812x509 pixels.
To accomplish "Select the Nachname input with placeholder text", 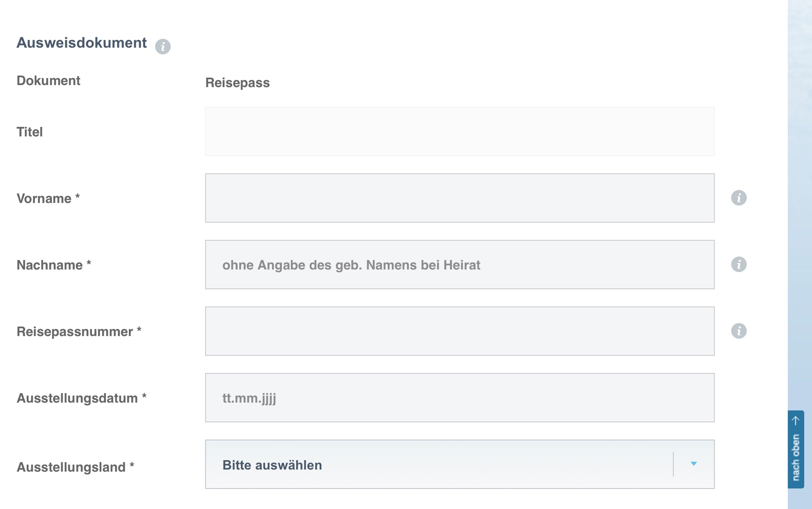I will coord(459,265).
